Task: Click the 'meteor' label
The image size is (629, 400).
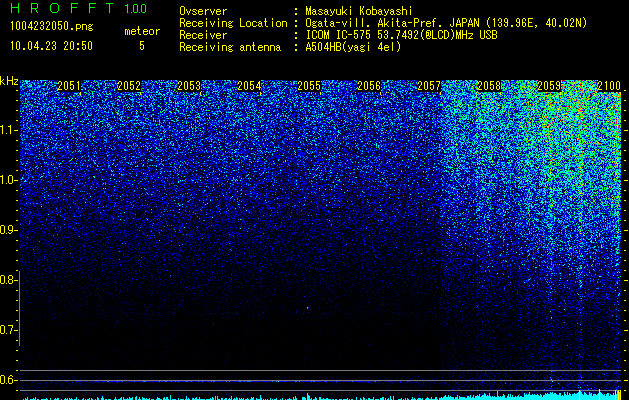Action: pos(142,31)
